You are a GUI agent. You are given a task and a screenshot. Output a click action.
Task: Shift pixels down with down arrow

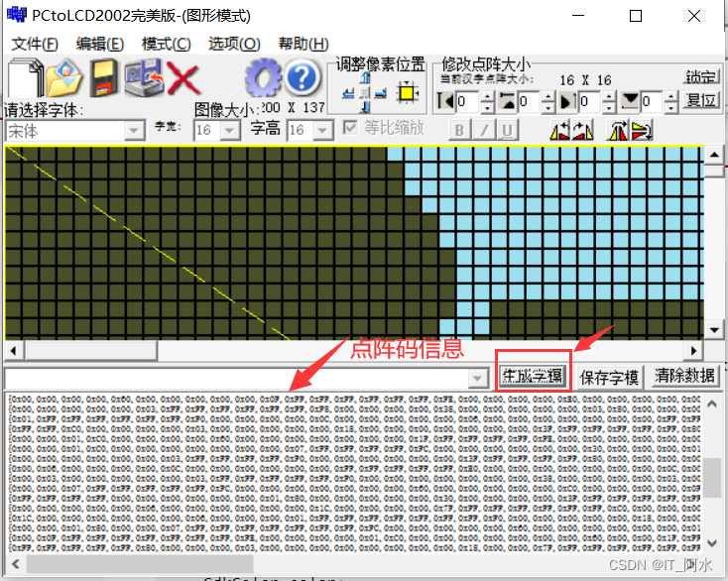click(365, 107)
